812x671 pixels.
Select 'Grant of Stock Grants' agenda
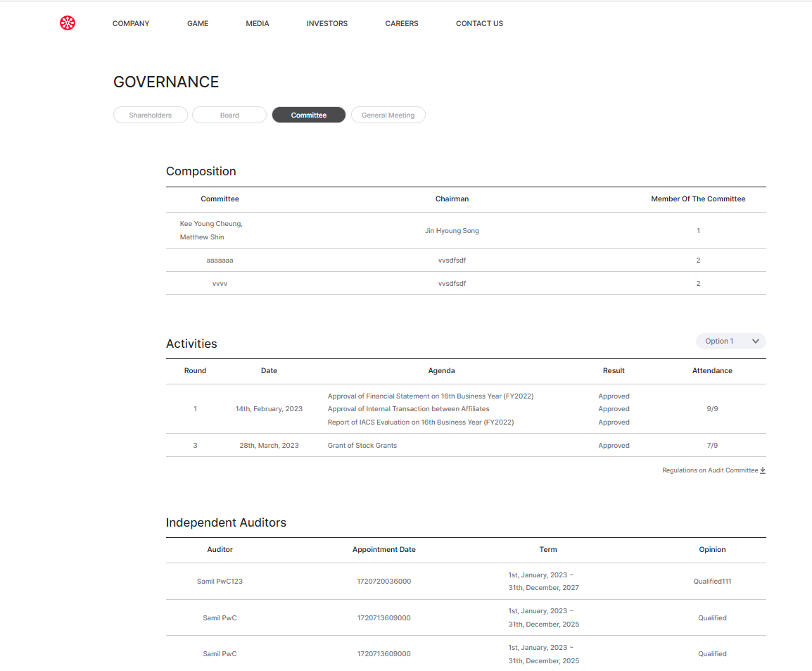coord(362,445)
